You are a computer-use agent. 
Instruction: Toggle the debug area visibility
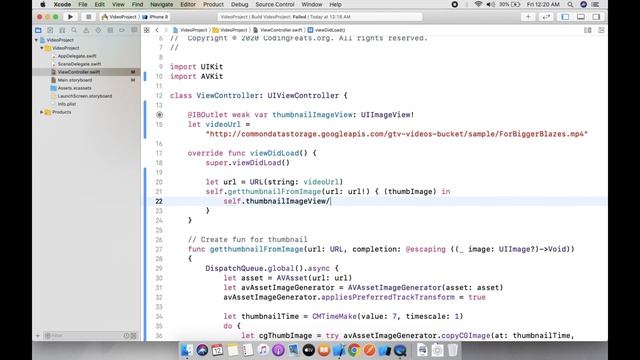coord(581,17)
